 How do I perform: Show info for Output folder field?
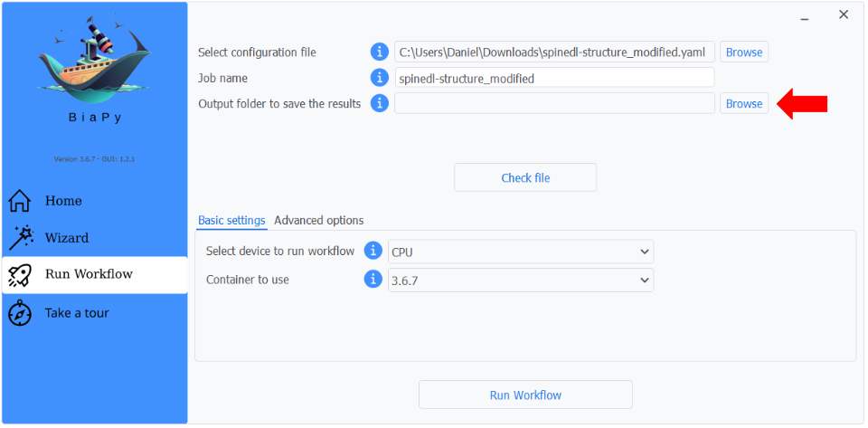pos(379,103)
